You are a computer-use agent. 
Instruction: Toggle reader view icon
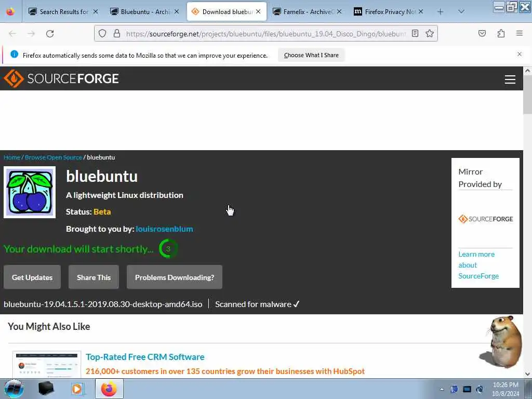[415, 33]
